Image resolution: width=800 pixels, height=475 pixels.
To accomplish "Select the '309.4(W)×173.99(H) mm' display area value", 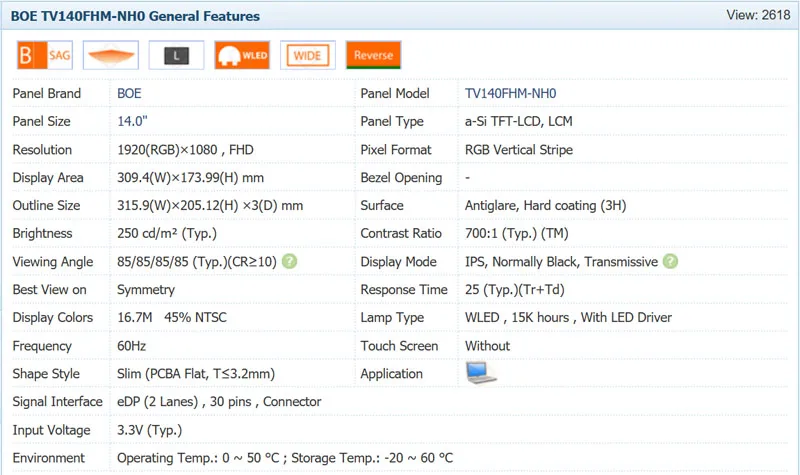I will [190, 178].
